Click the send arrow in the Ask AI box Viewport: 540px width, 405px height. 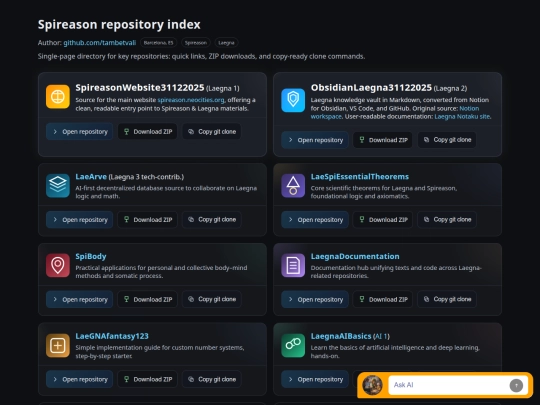(x=516, y=385)
